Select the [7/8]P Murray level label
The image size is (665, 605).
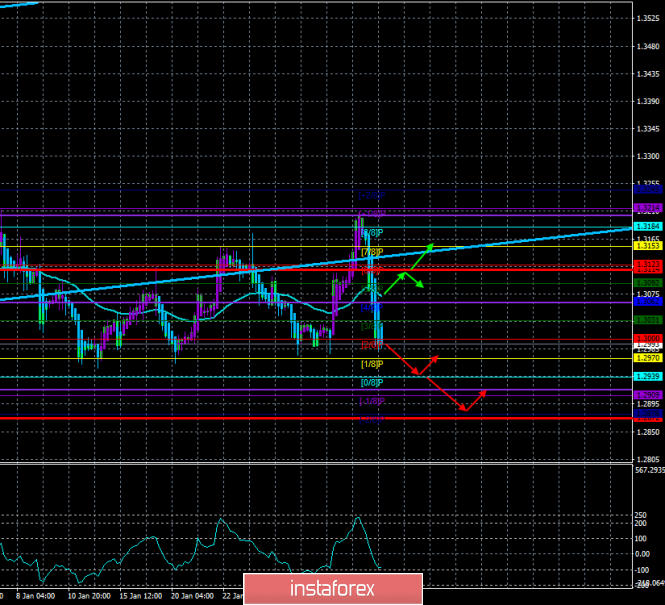click(372, 251)
